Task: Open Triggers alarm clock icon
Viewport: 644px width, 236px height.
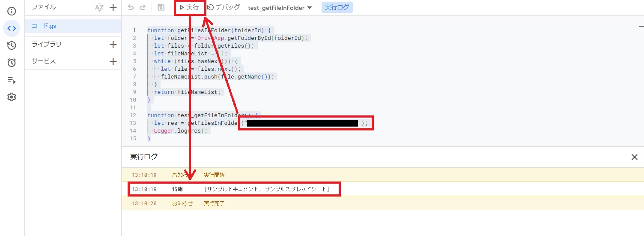Action: click(x=12, y=63)
